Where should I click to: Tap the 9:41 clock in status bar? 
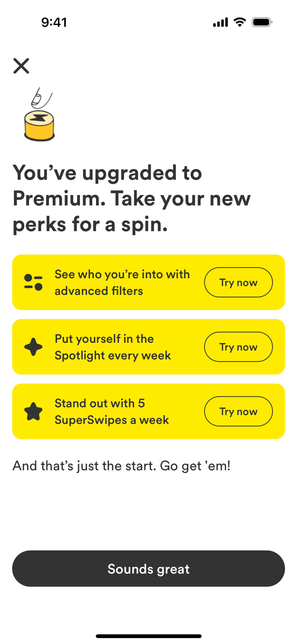pyautogui.click(x=54, y=22)
